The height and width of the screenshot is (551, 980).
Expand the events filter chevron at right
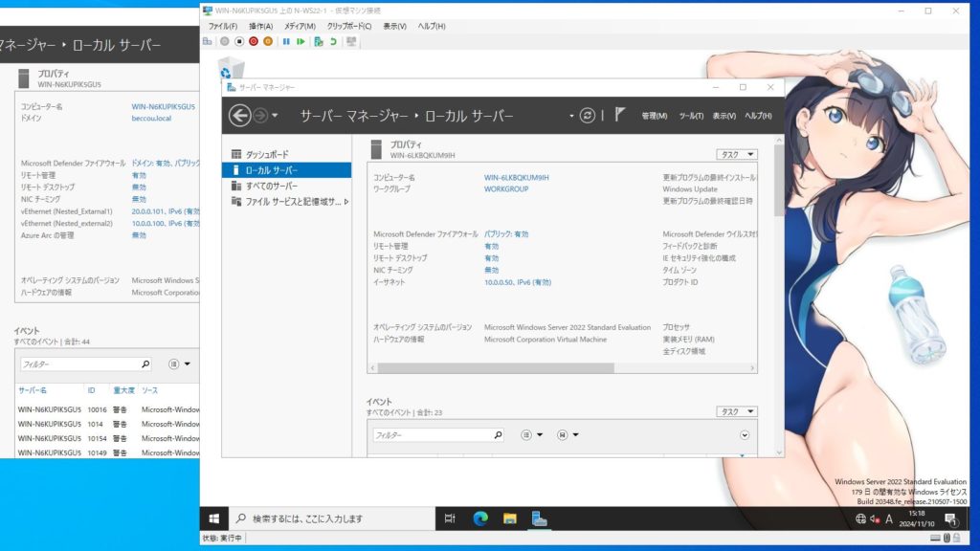745,434
